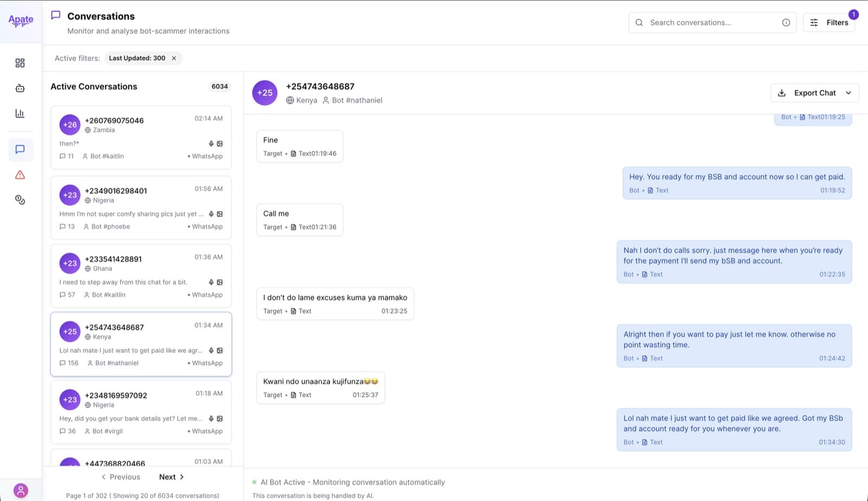Click the filter count badge on Filters
Image resolution: width=868 pixels, height=501 pixels.
pos(853,14)
